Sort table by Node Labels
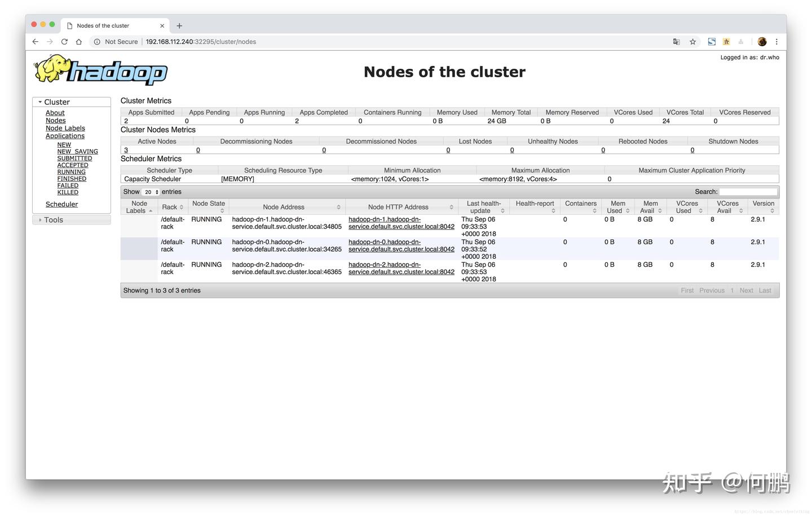This screenshot has width=812, height=516. click(139, 207)
